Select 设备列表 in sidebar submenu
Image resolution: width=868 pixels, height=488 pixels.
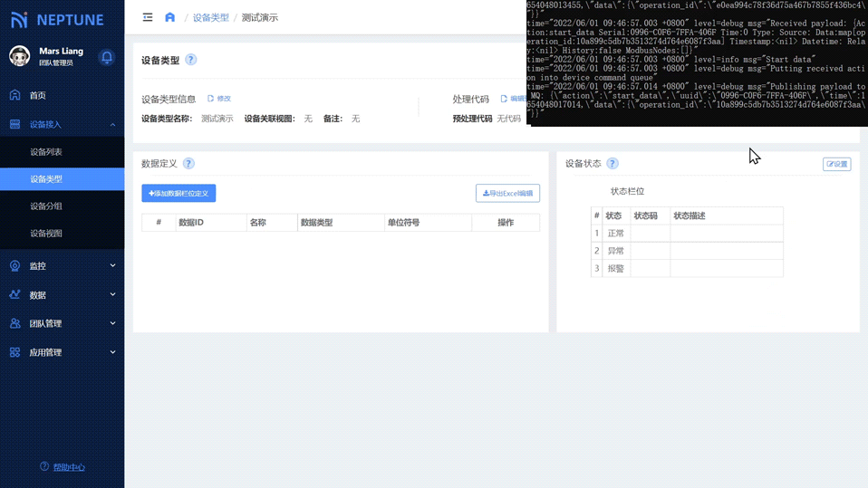click(46, 152)
